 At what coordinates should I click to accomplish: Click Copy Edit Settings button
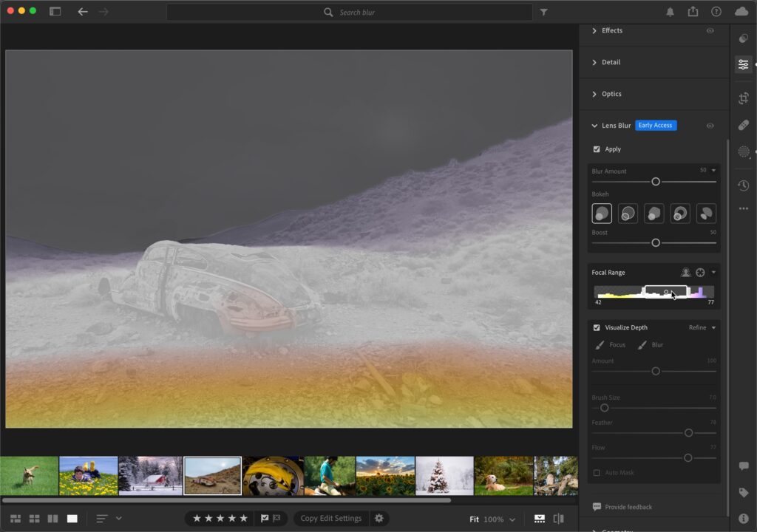[x=331, y=518]
